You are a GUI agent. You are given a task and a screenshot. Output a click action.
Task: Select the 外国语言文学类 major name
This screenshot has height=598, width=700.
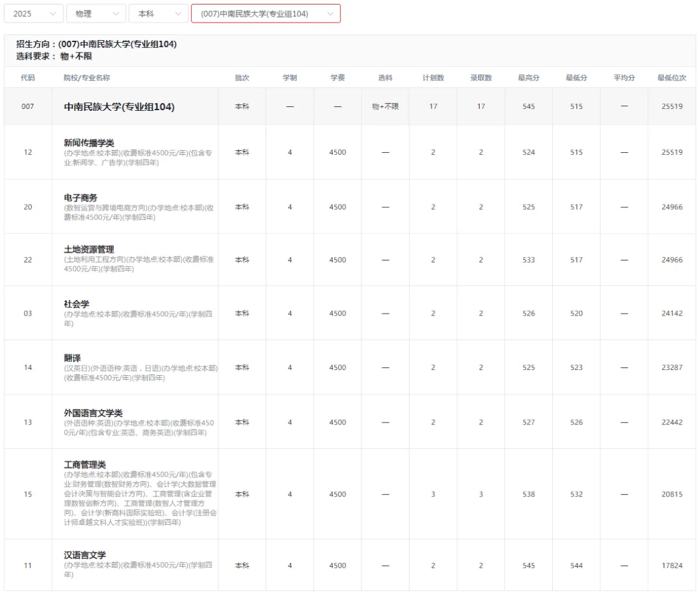click(x=93, y=413)
